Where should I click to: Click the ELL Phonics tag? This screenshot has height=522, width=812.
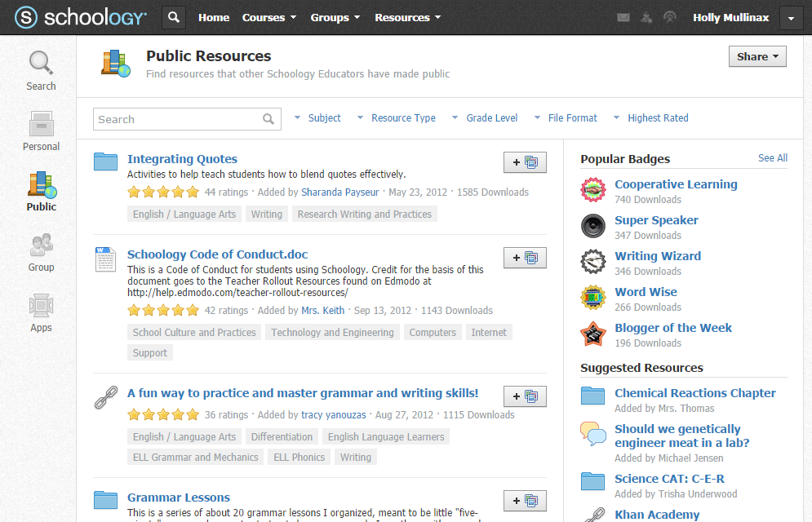pos(300,458)
